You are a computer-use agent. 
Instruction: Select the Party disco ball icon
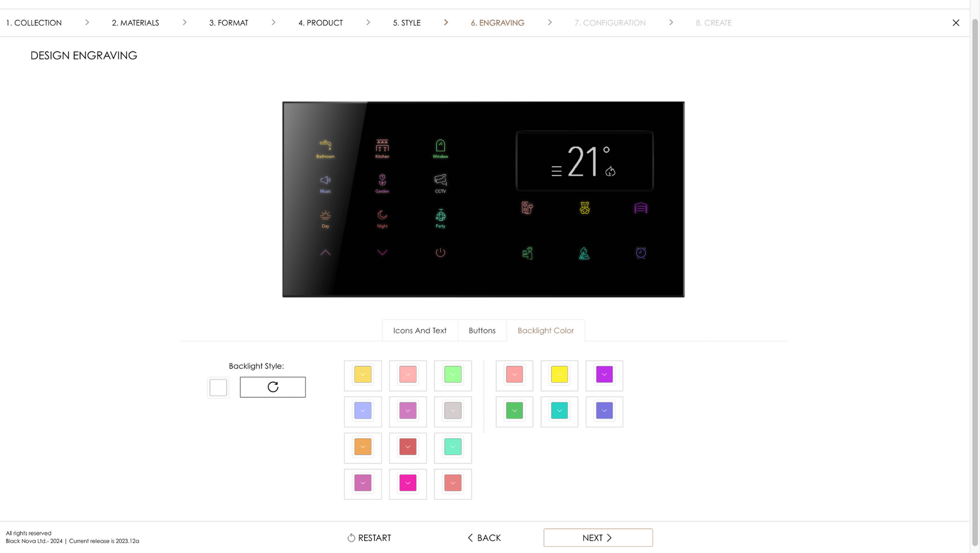[440, 216]
